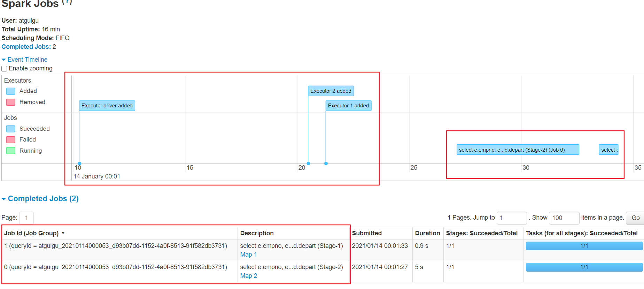Sort by Stages: Succeeded/Total header
This screenshot has height=289, width=644.
[x=482, y=233]
